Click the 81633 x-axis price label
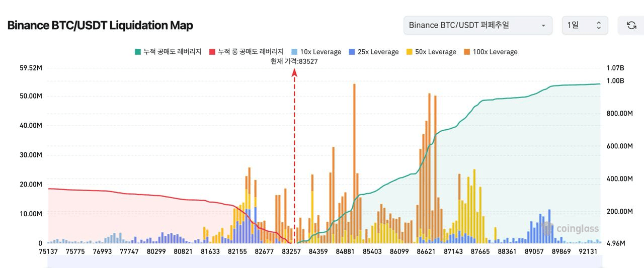The height and width of the screenshot is (268, 644). [x=210, y=251]
